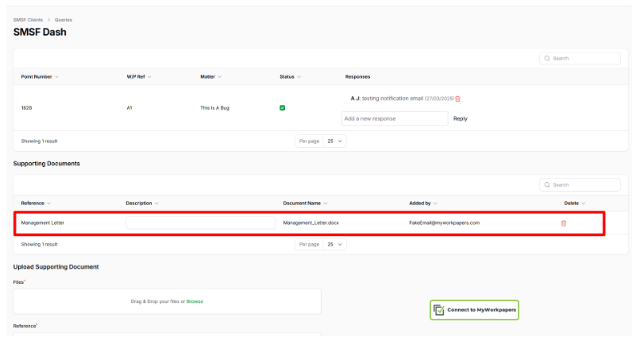This screenshot has height=345, width=644.
Task: Sort by Matter column
Action: pos(210,77)
